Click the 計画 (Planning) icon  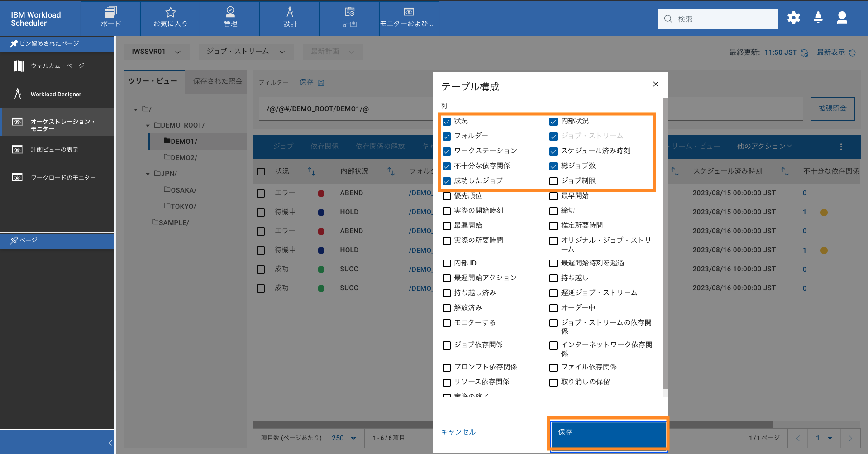[349, 18]
